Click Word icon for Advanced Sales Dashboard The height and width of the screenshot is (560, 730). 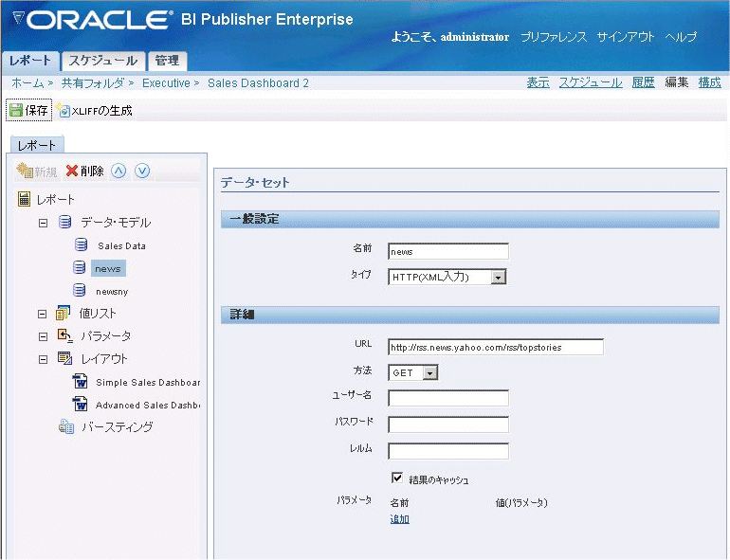(81, 404)
